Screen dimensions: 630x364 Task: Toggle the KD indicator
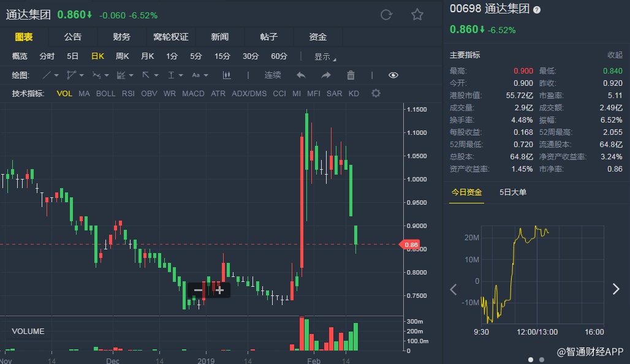(x=354, y=94)
